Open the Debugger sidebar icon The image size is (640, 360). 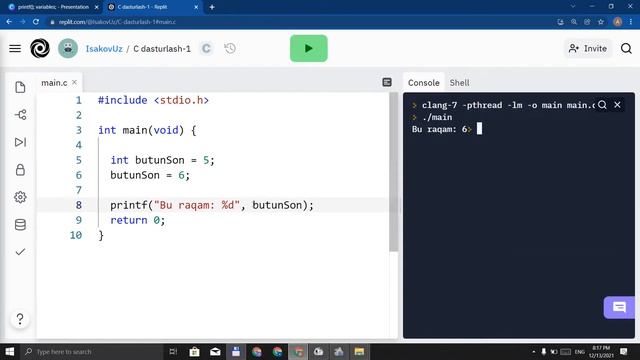(20, 142)
